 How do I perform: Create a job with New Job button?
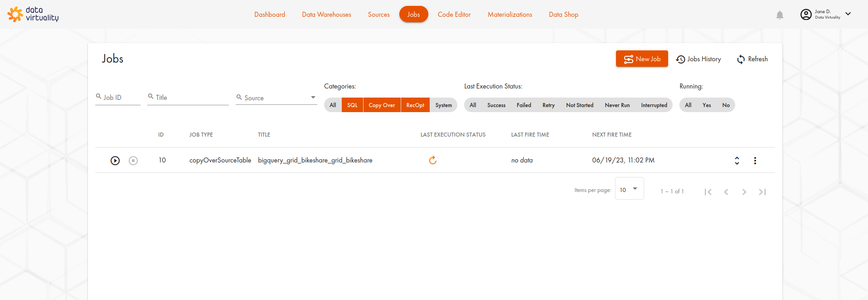click(642, 59)
